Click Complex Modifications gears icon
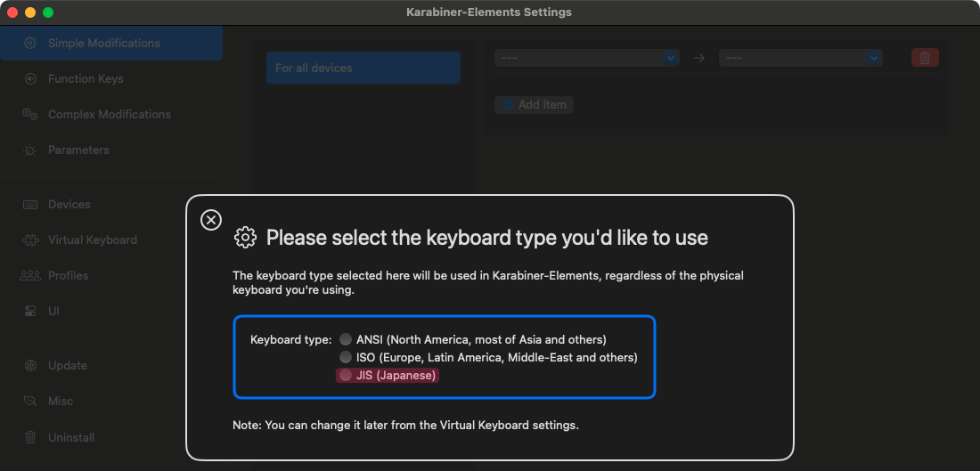 point(30,114)
